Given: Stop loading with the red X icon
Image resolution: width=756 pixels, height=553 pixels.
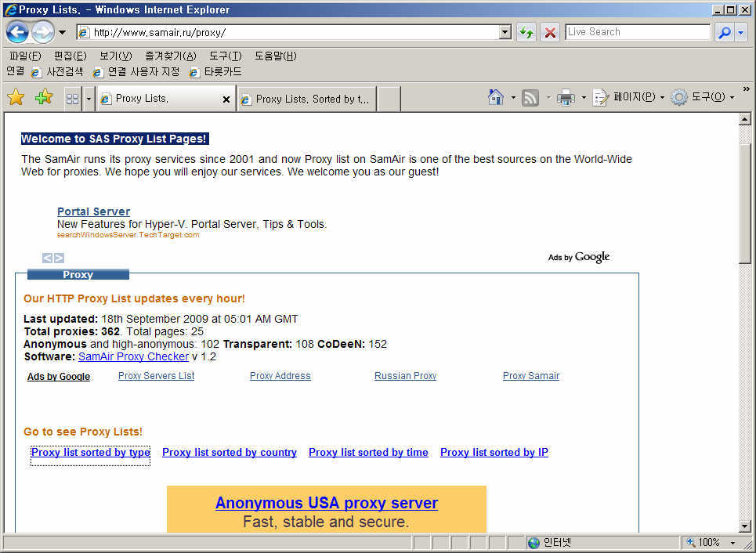Looking at the screenshot, I should 550,32.
